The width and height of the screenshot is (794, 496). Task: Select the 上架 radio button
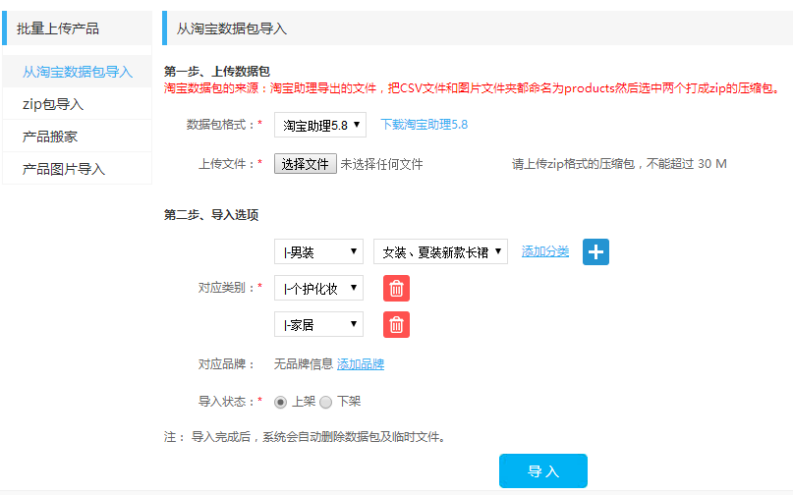[x=281, y=402]
